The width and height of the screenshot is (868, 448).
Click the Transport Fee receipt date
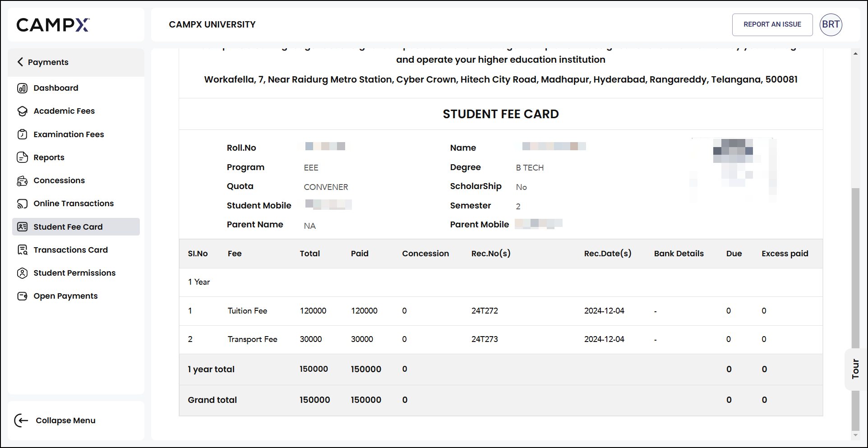click(604, 339)
